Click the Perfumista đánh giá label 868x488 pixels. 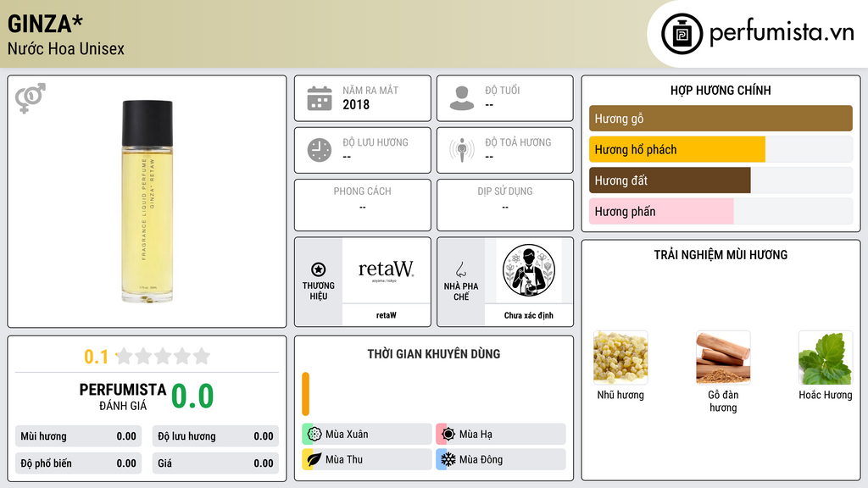(123, 396)
